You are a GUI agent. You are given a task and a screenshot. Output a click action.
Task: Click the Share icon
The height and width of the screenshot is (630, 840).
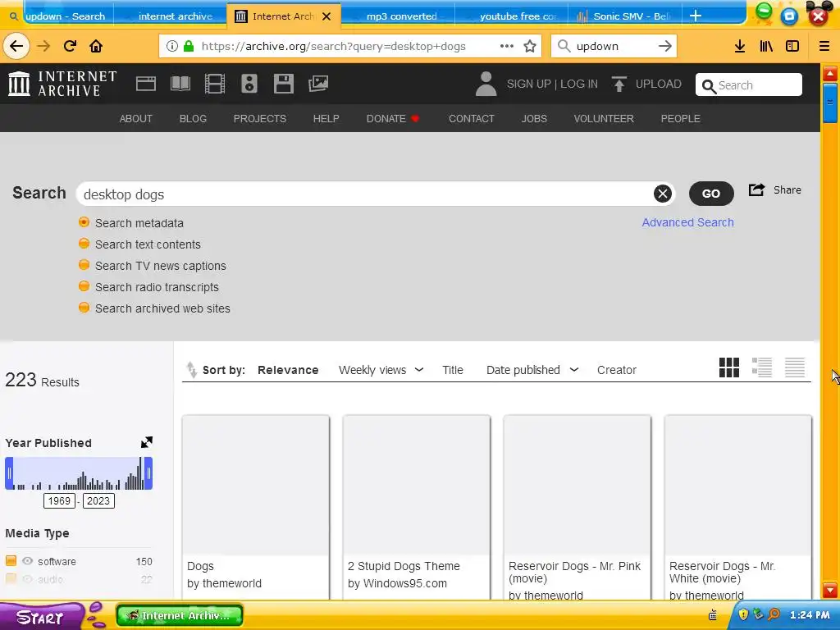pos(756,189)
